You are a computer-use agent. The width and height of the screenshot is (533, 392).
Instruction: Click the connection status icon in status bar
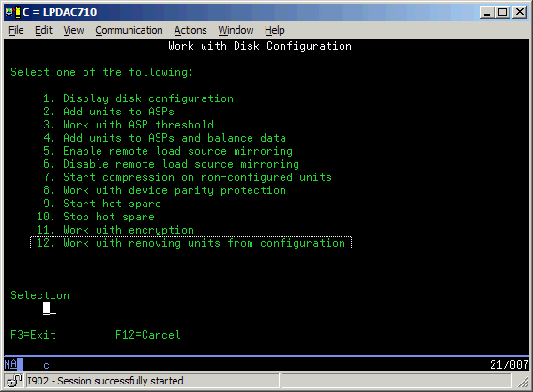14,381
